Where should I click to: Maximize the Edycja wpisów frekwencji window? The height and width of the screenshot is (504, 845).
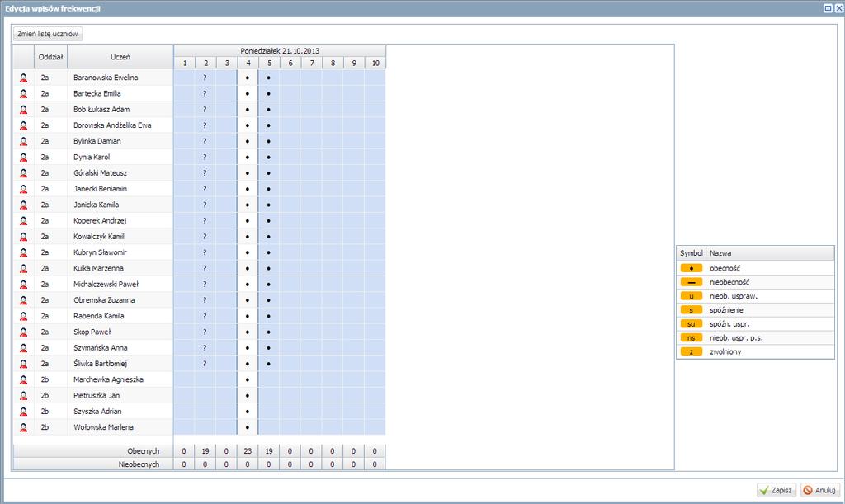(x=828, y=8)
